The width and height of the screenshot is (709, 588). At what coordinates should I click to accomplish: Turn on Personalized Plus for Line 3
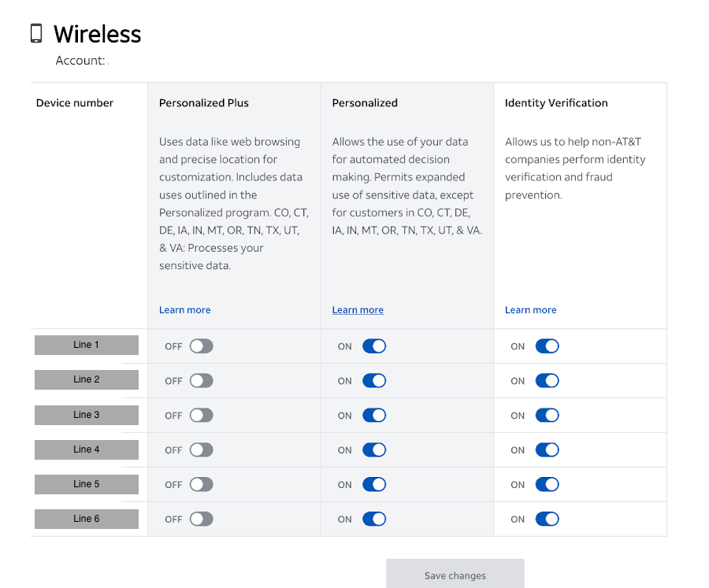point(201,415)
